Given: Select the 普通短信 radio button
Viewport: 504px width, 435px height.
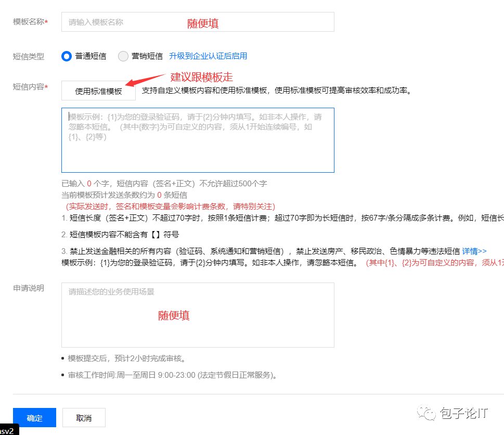Looking at the screenshot, I should coord(67,56).
